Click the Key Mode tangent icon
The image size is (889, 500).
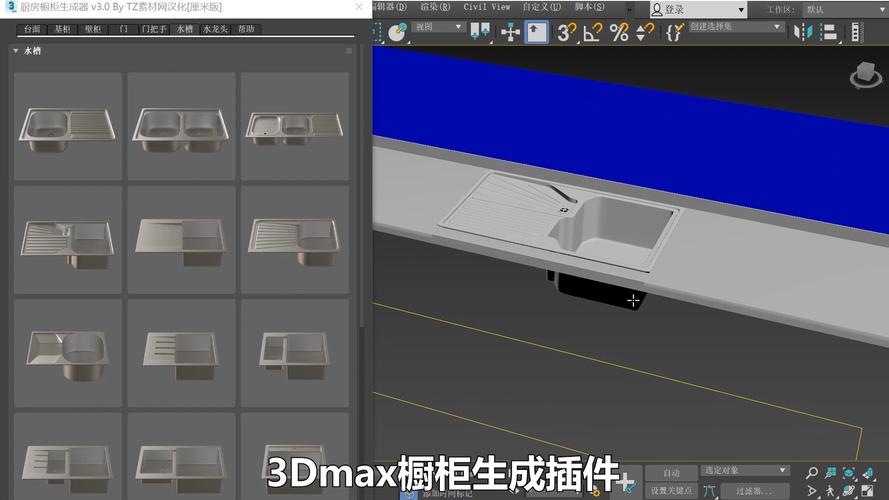pyautogui.click(x=709, y=490)
